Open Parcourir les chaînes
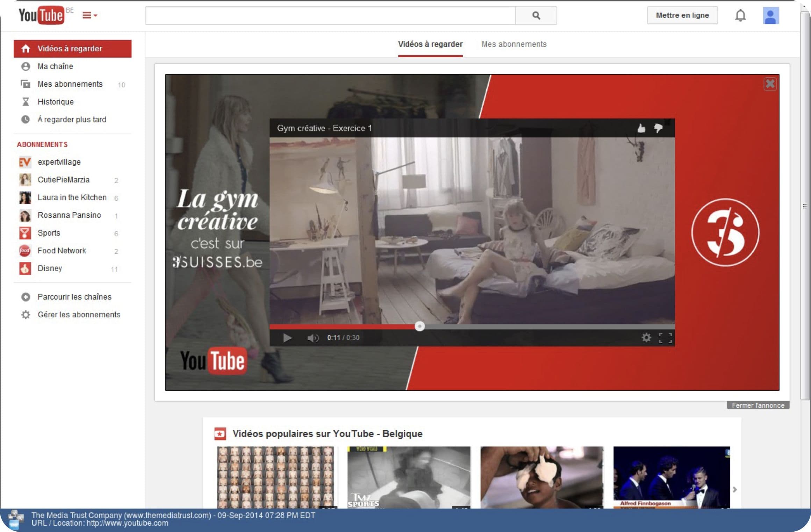Viewport: 811px width, 532px height. [74, 297]
